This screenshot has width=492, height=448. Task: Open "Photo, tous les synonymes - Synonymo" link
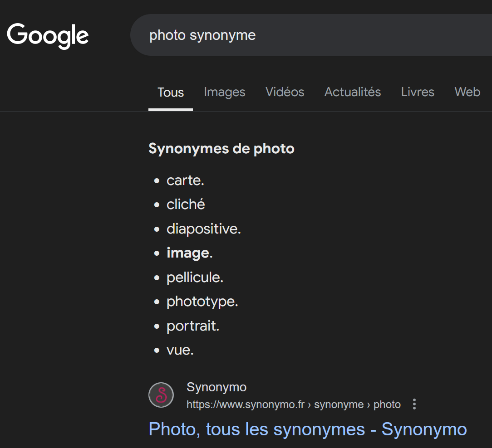click(x=308, y=429)
